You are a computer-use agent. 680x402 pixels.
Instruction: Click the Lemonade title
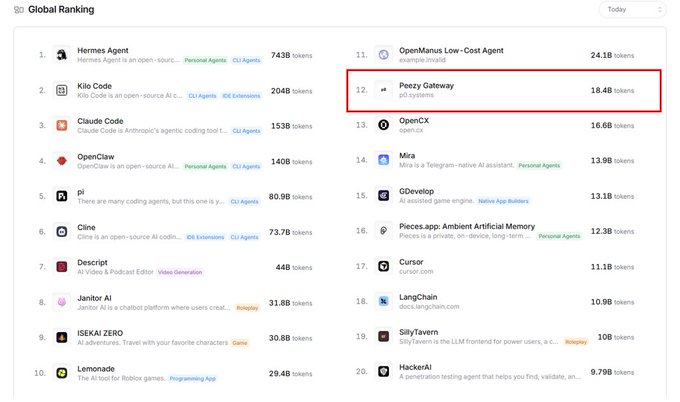(x=96, y=369)
